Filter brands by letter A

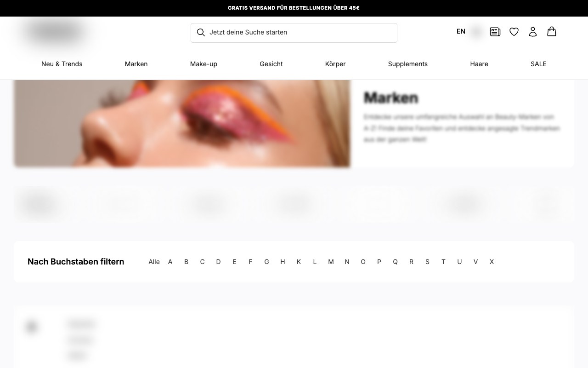[x=170, y=262]
